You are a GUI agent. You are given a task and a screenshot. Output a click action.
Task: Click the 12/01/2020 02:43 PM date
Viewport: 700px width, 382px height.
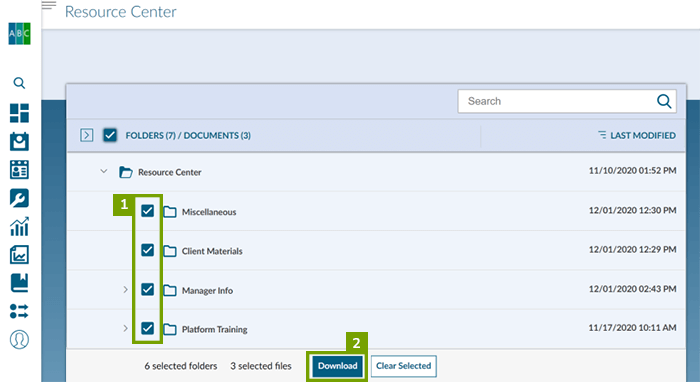point(632,289)
